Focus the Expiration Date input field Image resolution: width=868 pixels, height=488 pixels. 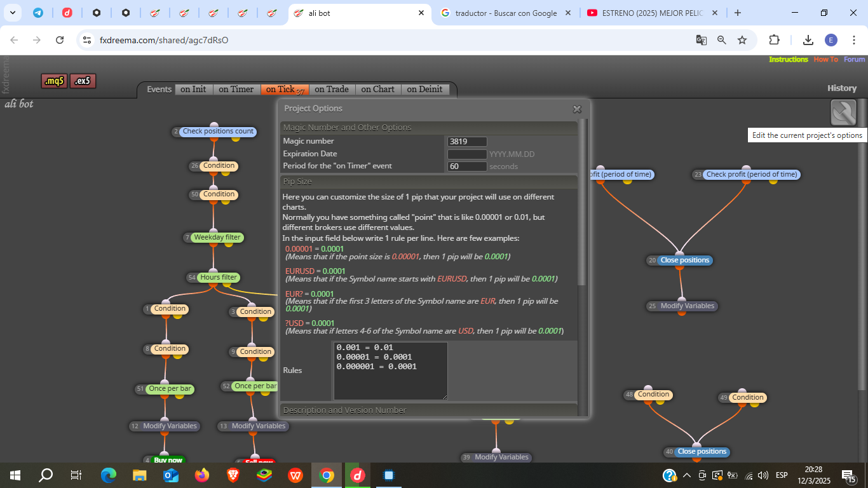point(467,154)
